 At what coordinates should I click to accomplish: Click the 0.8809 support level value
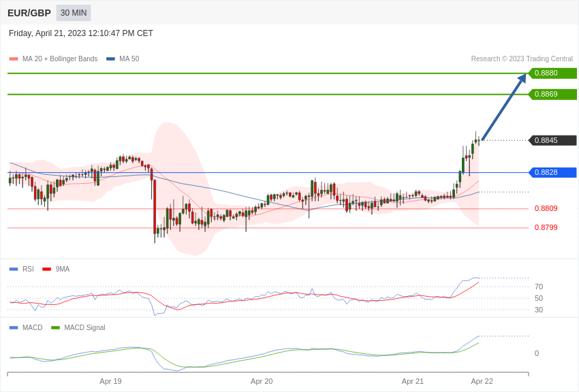[546, 208]
